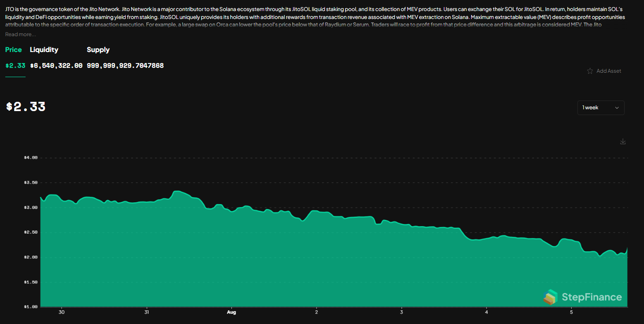Open the Supply tab
644x324 pixels.
(98, 49)
